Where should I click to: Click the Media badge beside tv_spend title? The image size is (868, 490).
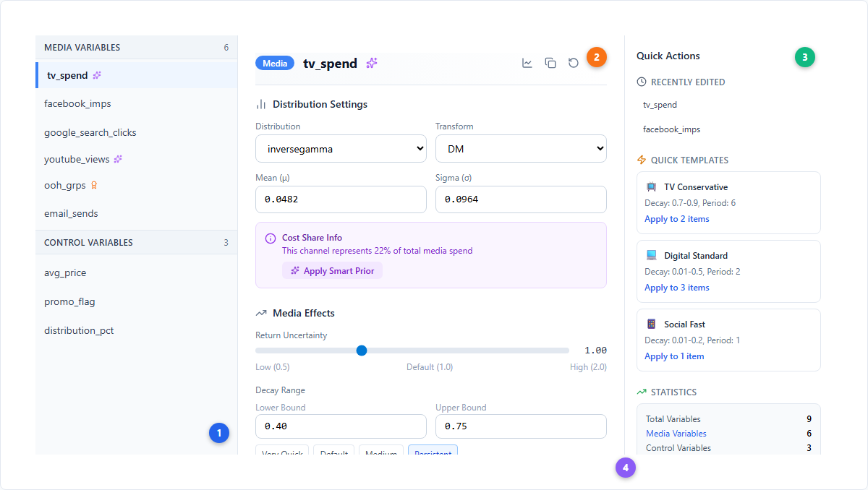(275, 63)
